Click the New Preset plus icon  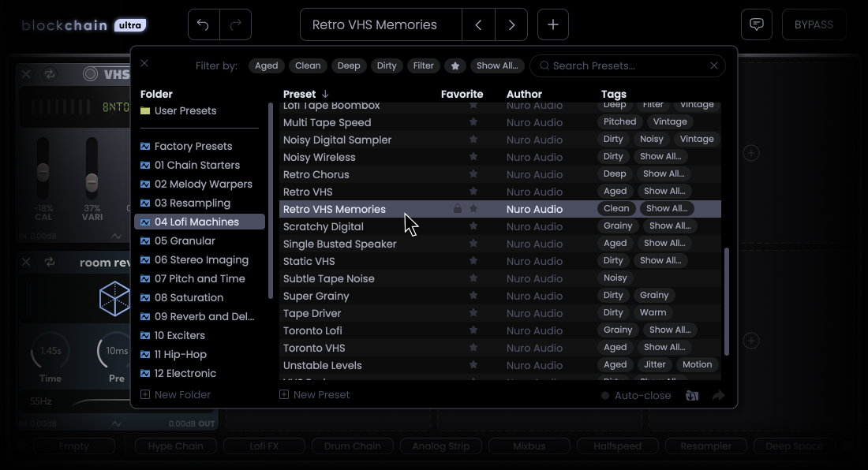284,395
